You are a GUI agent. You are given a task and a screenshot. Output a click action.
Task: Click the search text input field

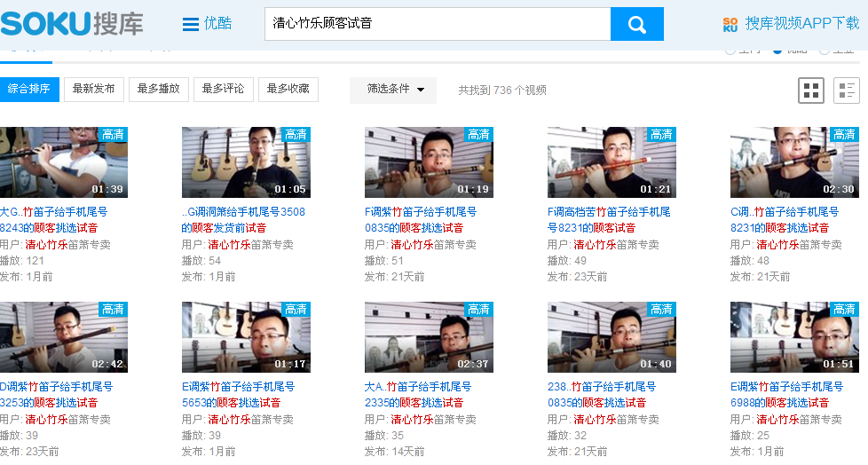tap(437, 24)
